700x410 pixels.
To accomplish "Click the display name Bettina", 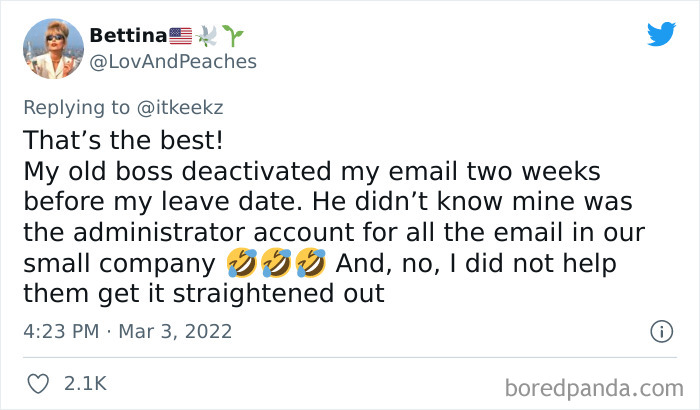I will (x=129, y=36).
